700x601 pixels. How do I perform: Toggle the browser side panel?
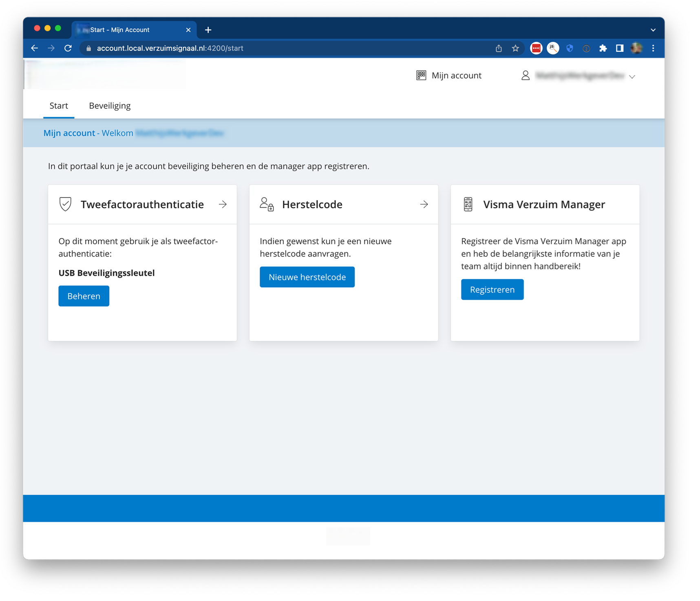tap(620, 48)
